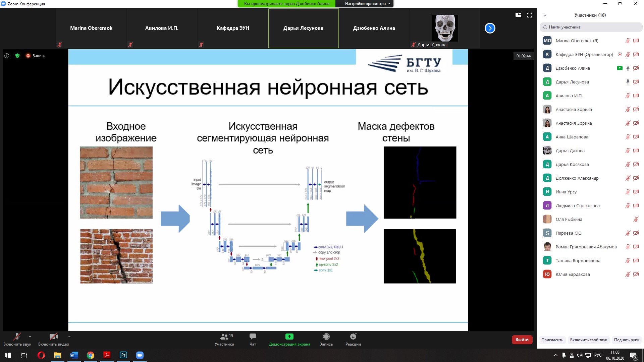Click Инна Урсу muted microphone icon
The image size is (644, 362).
coord(628,192)
